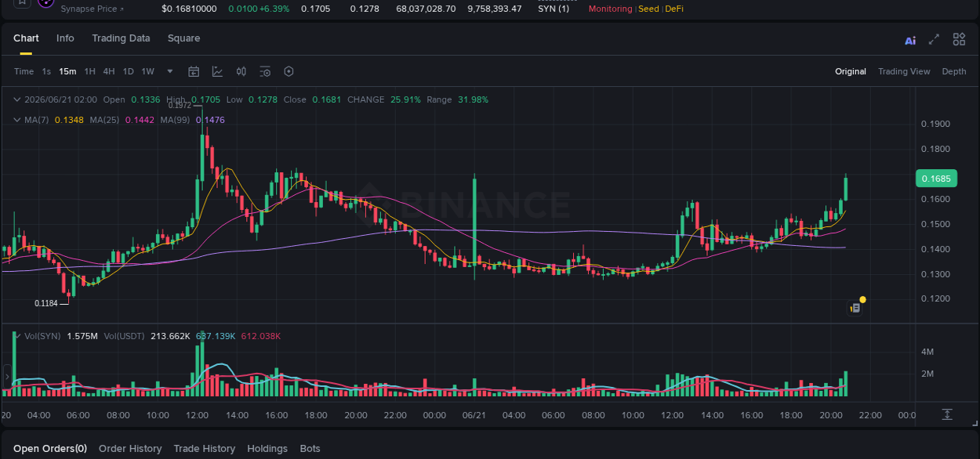The image size is (980, 459).
Task: Click the current price tag 0.1685
Action: coord(936,179)
